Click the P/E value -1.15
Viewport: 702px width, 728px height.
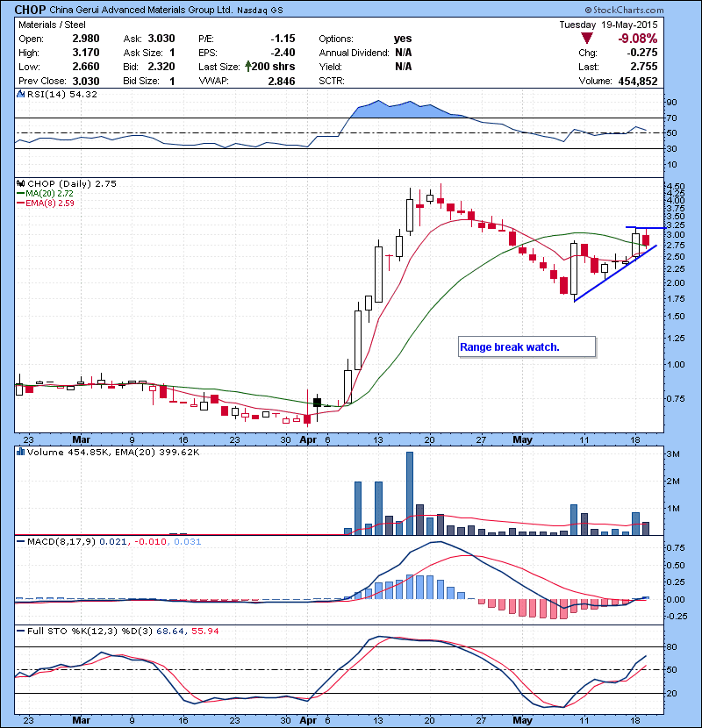click(x=283, y=39)
